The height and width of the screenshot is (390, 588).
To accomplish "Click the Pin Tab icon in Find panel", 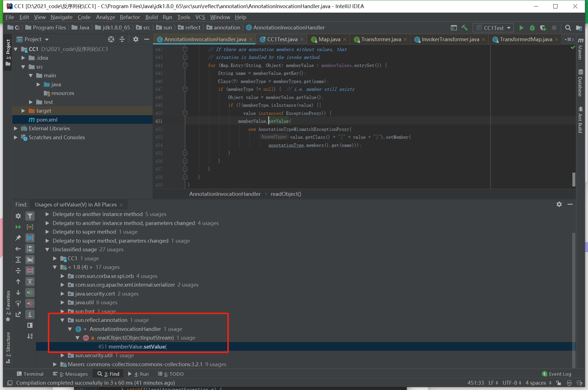I will click(x=18, y=238).
